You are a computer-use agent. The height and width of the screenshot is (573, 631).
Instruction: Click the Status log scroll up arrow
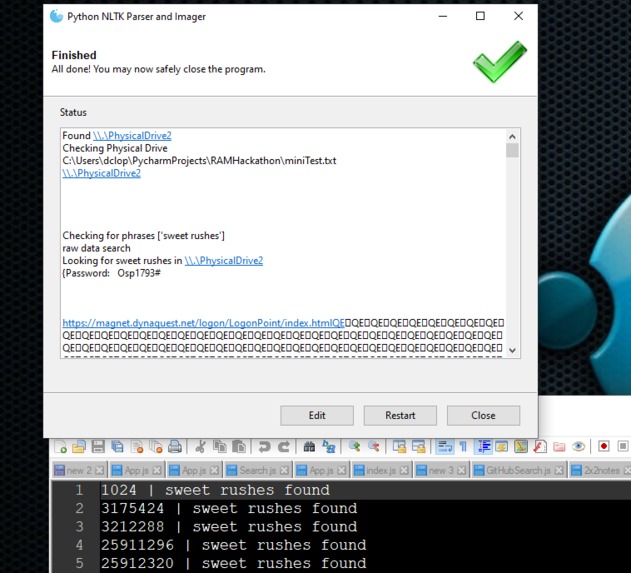pyautogui.click(x=512, y=136)
